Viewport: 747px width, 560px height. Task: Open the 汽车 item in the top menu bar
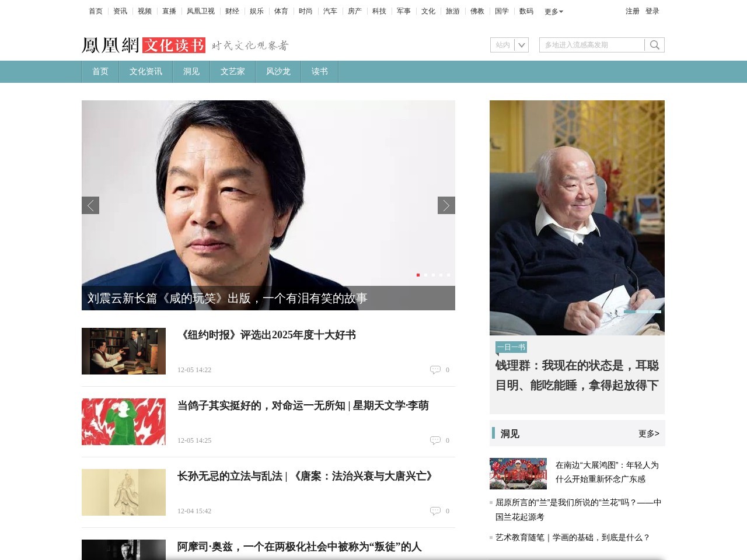[x=330, y=11]
